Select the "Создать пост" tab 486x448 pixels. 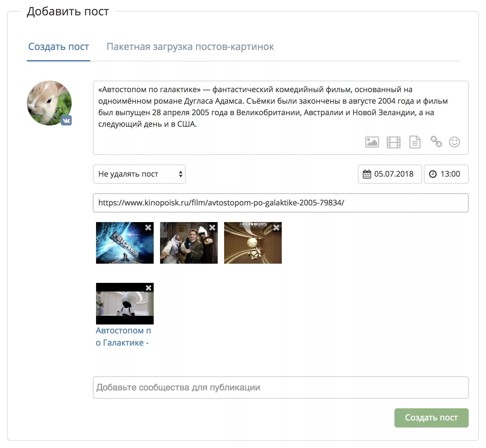click(x=59, y=47)
